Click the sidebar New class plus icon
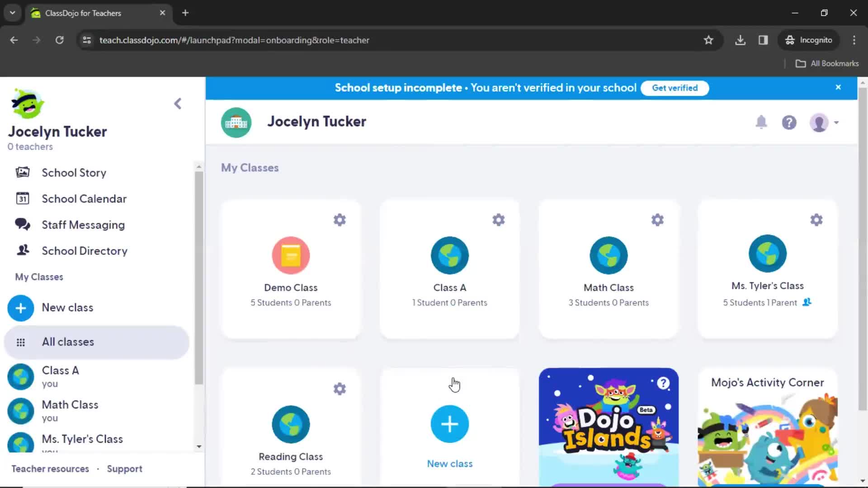 point(21,308)
